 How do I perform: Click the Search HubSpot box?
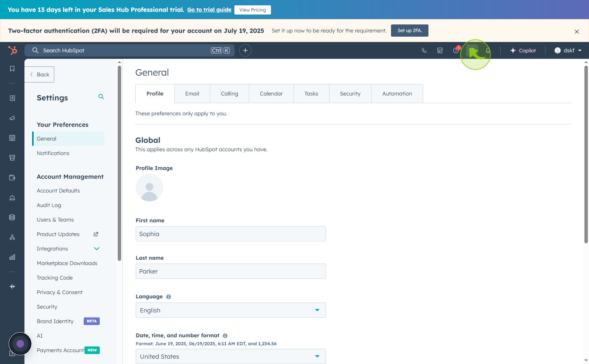coord(130,50)
